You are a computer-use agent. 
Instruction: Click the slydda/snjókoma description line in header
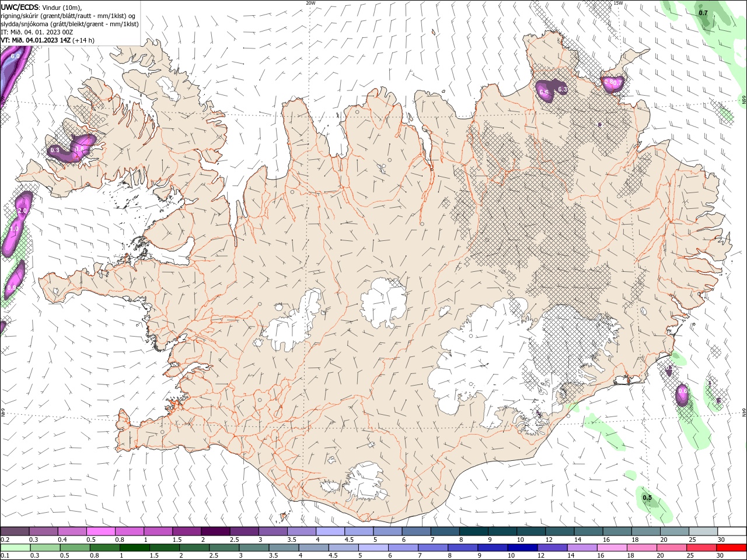69,24
